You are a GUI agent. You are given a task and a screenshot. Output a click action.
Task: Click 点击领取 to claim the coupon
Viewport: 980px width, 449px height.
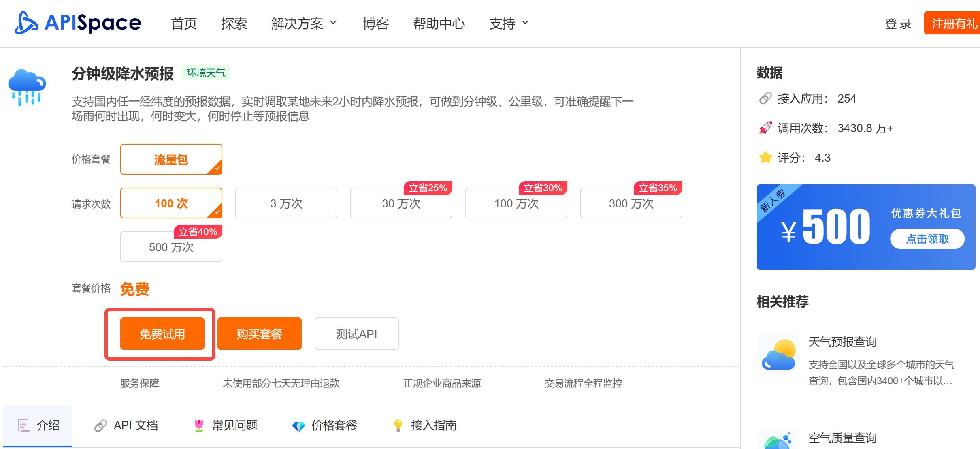point(927,239)
